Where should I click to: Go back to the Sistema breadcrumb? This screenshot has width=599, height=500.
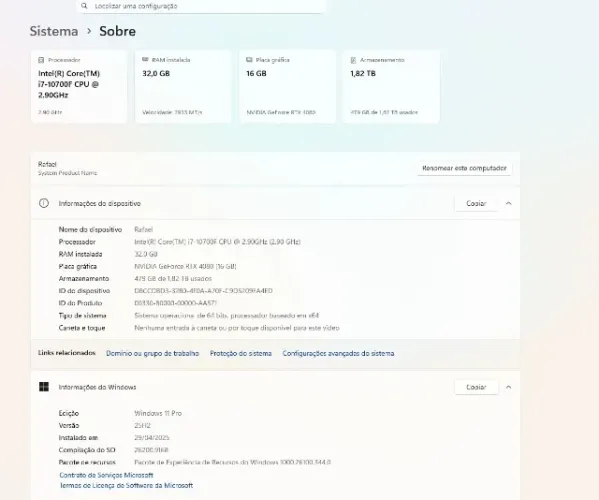54,31
